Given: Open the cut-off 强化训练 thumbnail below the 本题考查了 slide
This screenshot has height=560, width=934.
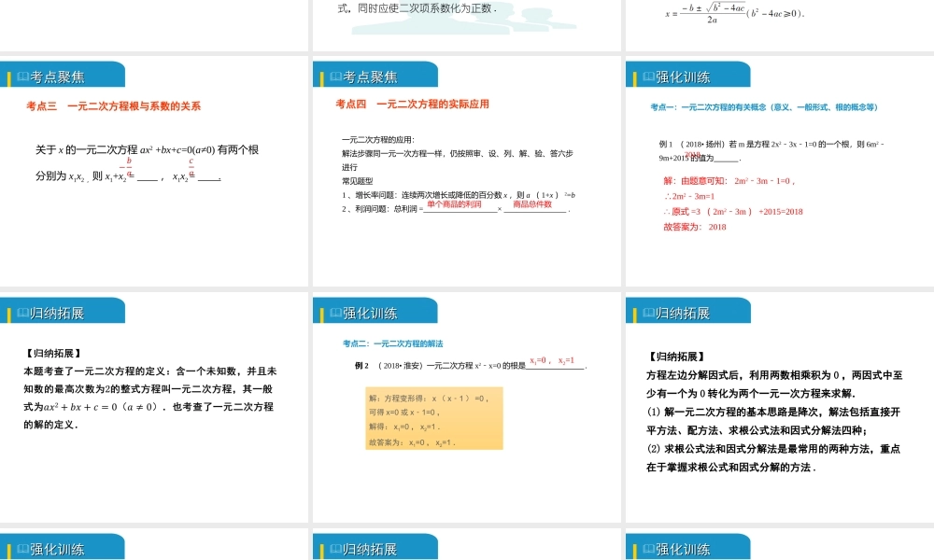Looking at the screenshot, I should pyautogui.click(x=154, y=544).
